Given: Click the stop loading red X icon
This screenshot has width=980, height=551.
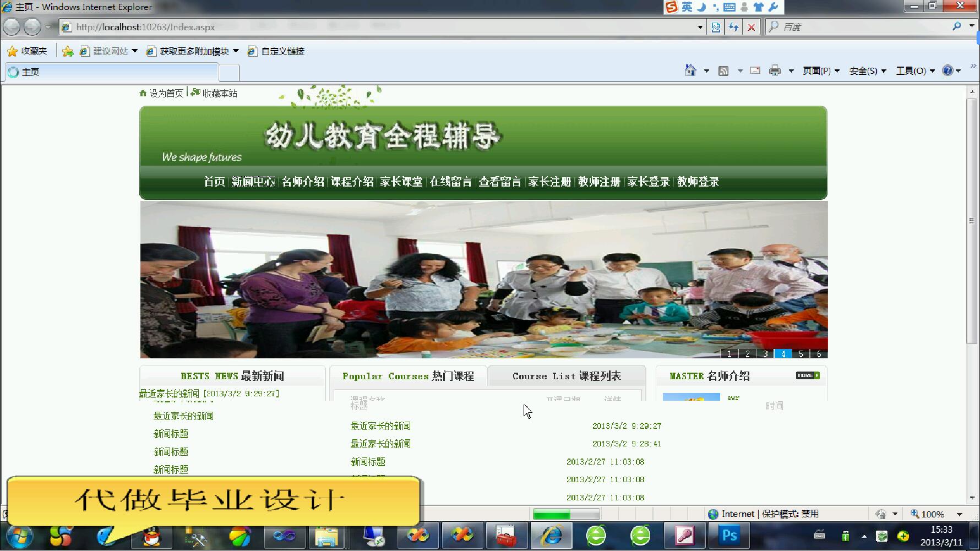Looking at the screenshot, I should (751, 27).
